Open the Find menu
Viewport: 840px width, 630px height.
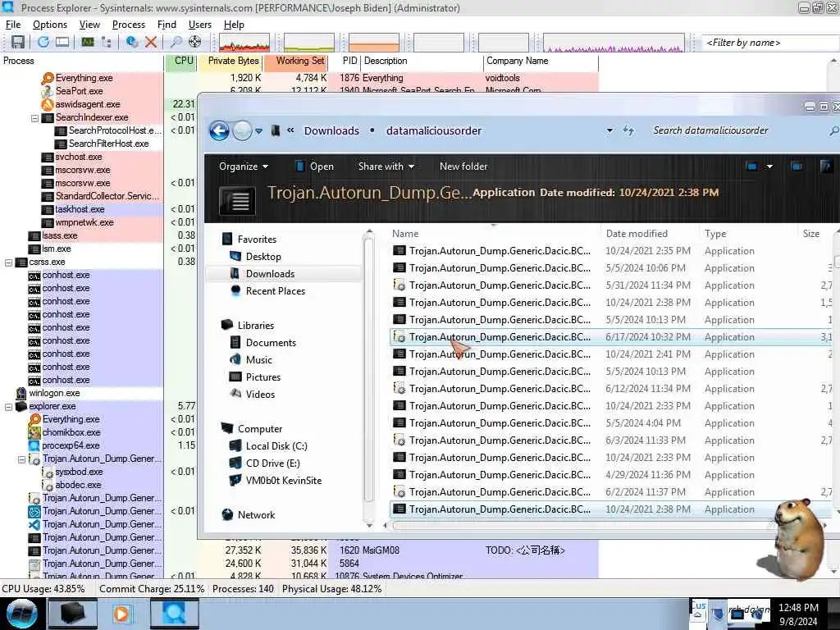coord(167,25)
